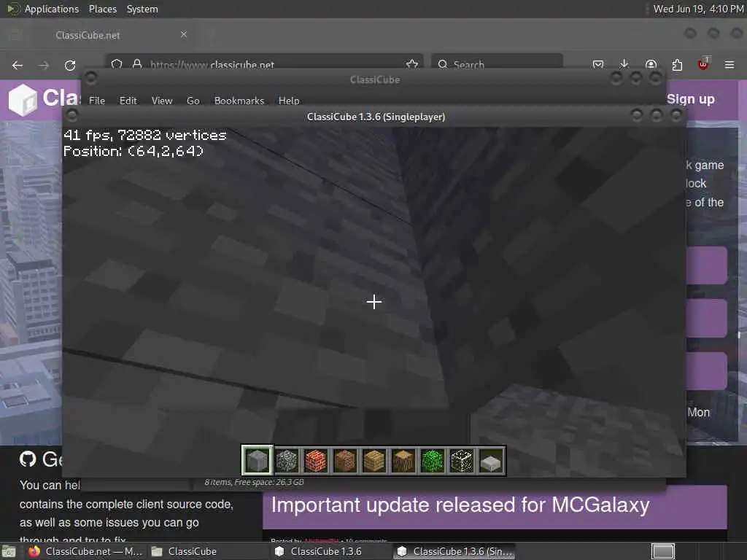The image size is (747, 560).
Task: Open Firefox downloads arrow icon
Action: [x=624, y=64]
